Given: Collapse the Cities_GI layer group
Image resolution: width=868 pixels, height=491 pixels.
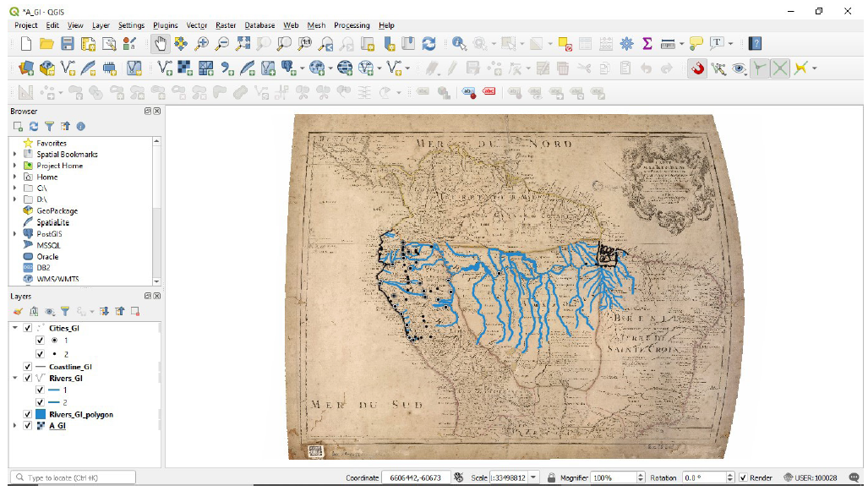Looking at the screenshot, I should pos(14,328).
